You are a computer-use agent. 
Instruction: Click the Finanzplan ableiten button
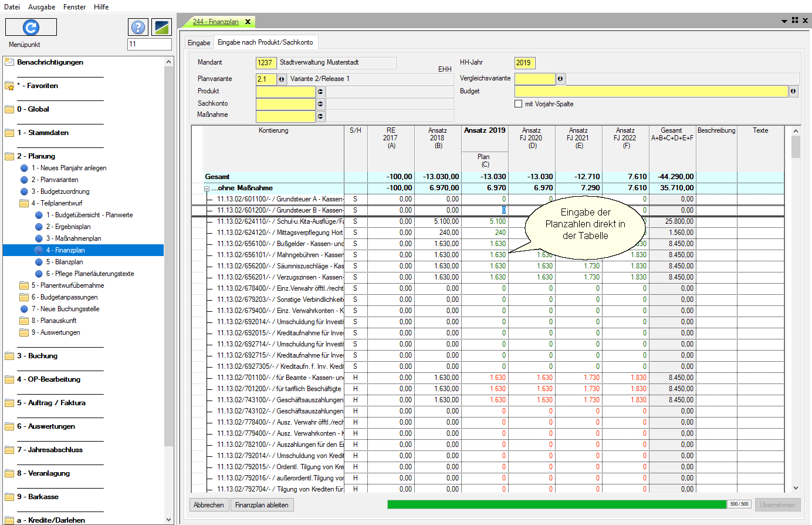tap(262, 505)
